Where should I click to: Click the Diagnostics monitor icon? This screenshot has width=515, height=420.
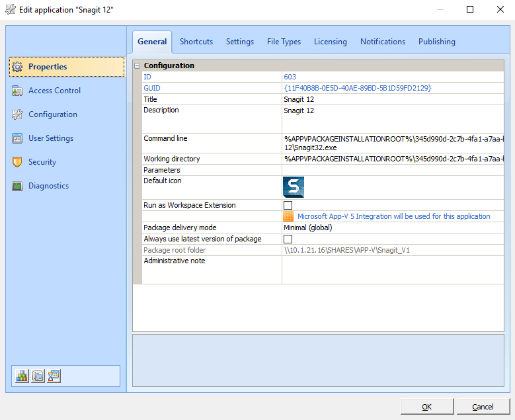17,186
